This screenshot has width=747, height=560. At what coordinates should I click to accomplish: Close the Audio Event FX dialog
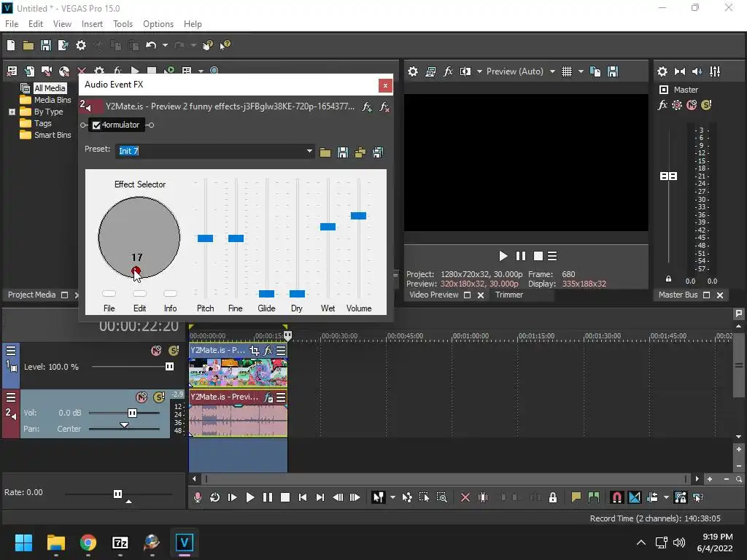[x=385, y=85]
